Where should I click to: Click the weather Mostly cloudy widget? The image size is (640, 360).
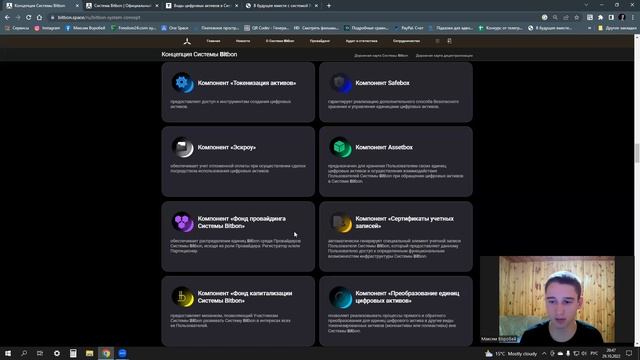(511, 353)
